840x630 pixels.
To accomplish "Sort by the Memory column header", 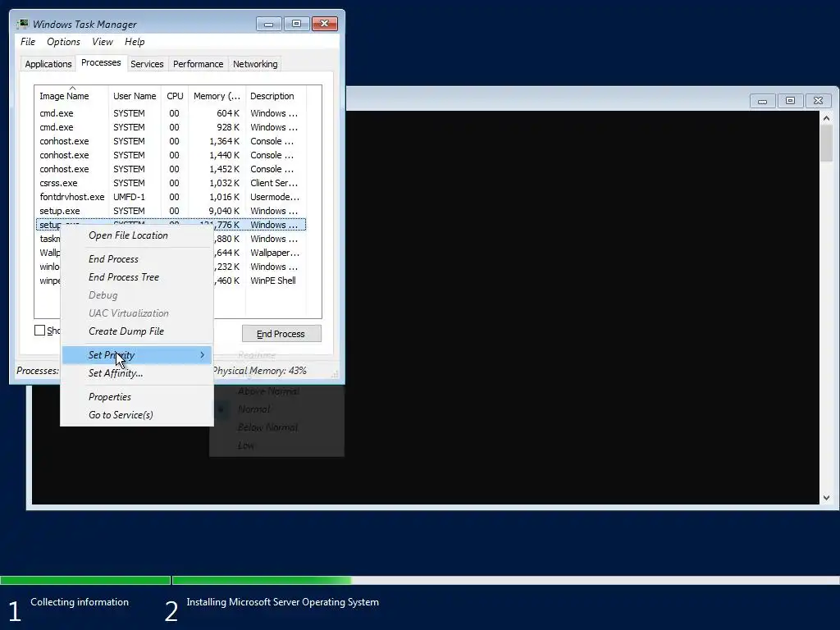I will (217, 96).
